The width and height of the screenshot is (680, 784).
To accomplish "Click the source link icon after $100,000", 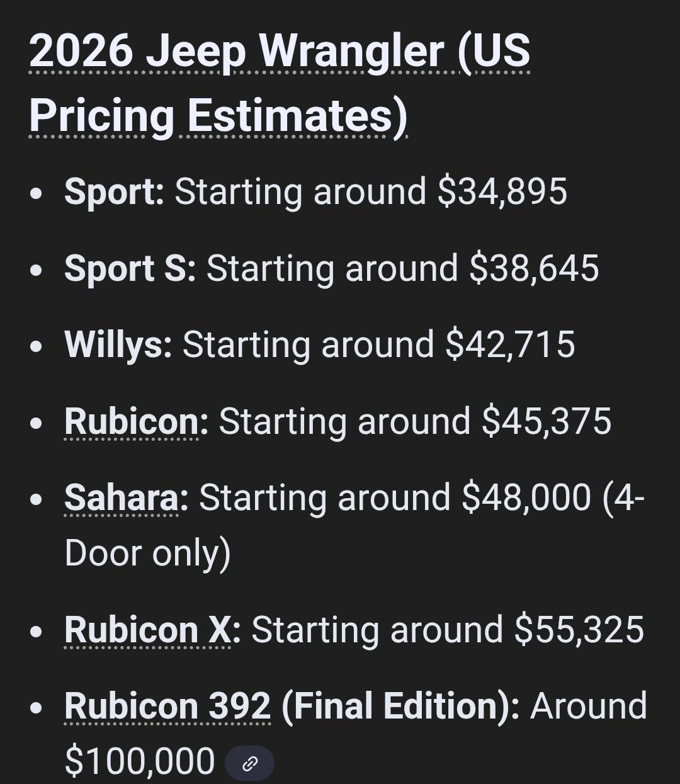I will point(250,764).
